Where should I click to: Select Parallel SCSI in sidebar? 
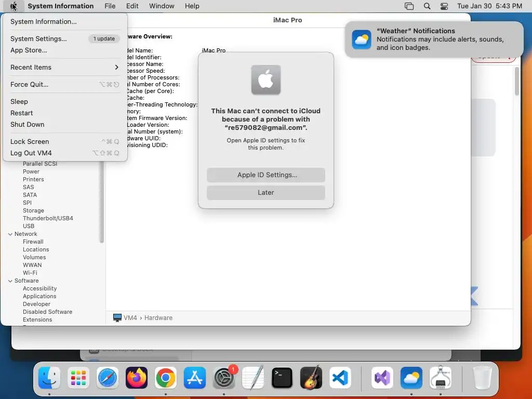tap(40, 164)
